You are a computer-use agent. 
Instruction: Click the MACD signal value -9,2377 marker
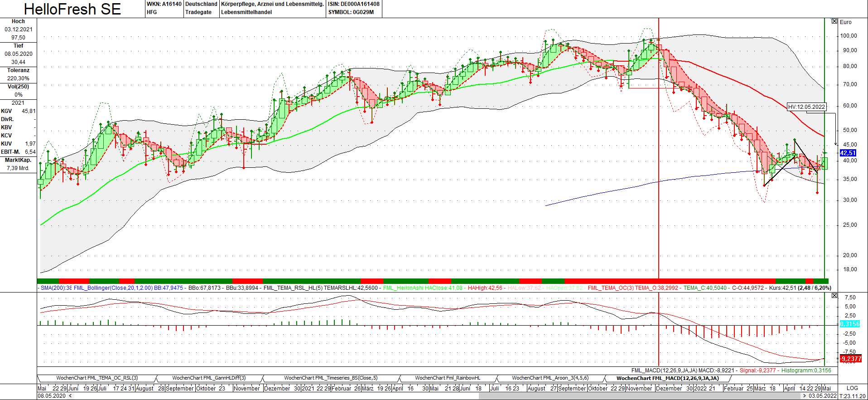click(x=850, y=359)
